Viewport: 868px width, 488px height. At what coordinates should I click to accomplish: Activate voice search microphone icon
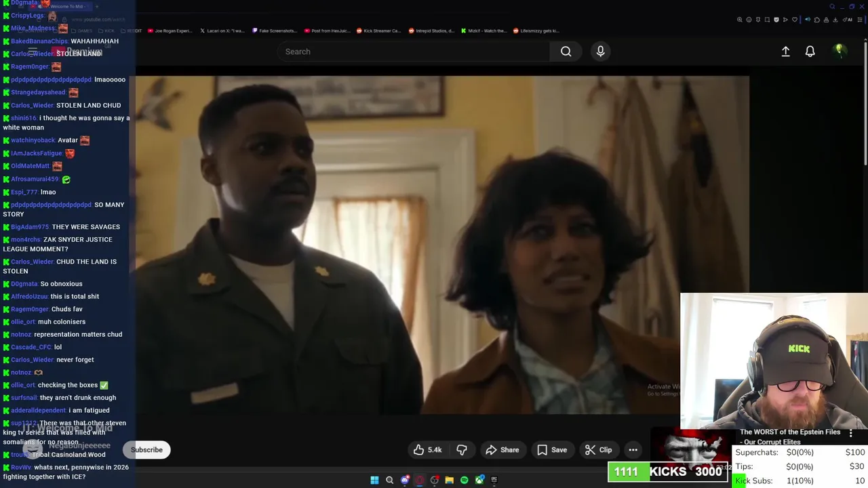[600, 52]
